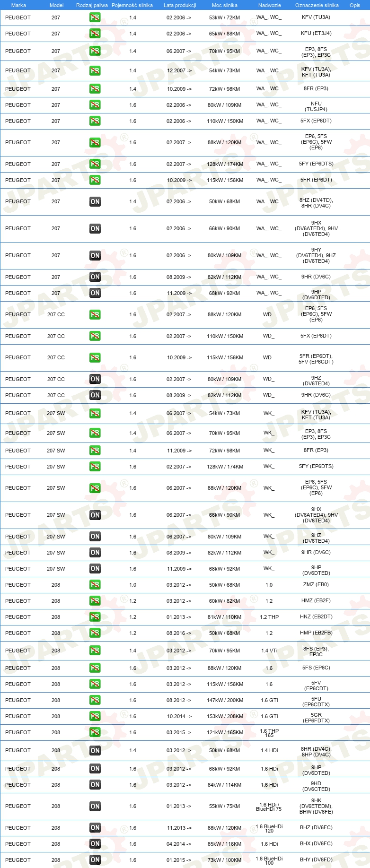Click the ON diesel icon for 208 BHZ (DV6FC) engine
This screenshot has height=868, width=370.
point(95,828)
